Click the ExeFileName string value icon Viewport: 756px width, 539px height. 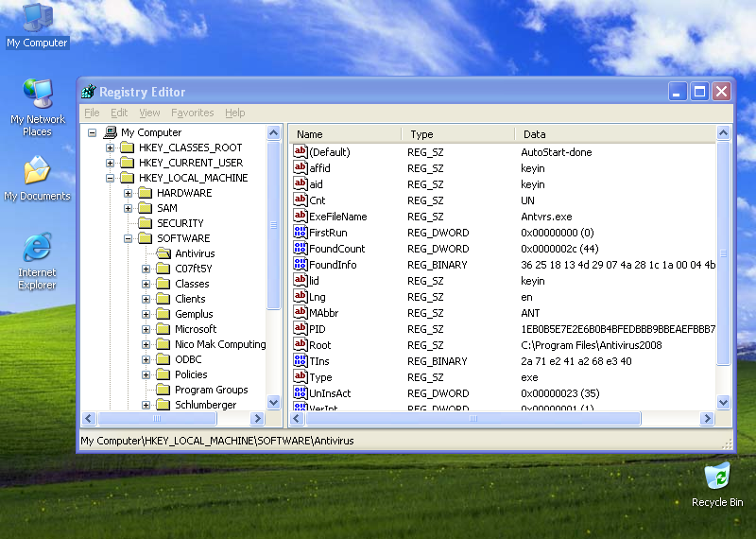pyautogui.click(x=301, y=217)
